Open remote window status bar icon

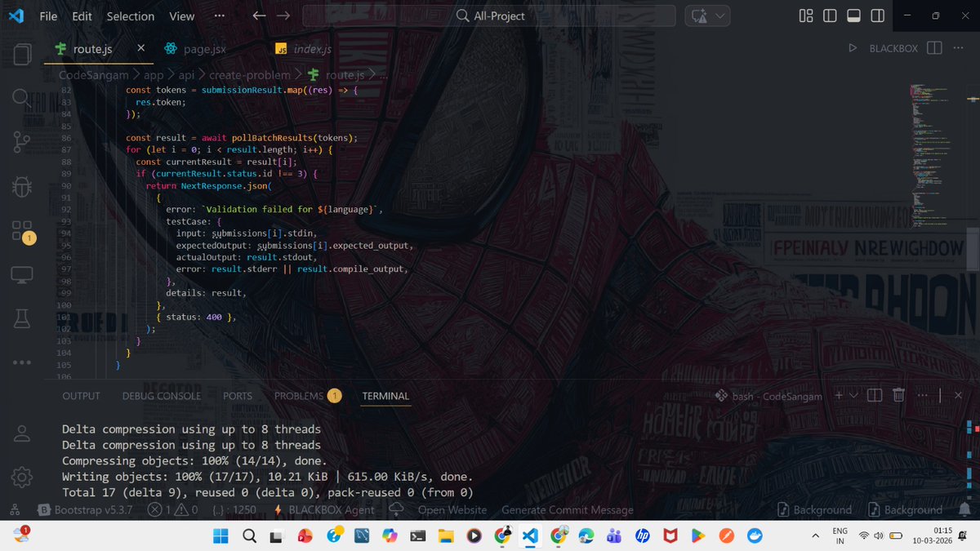pos(15,510)
